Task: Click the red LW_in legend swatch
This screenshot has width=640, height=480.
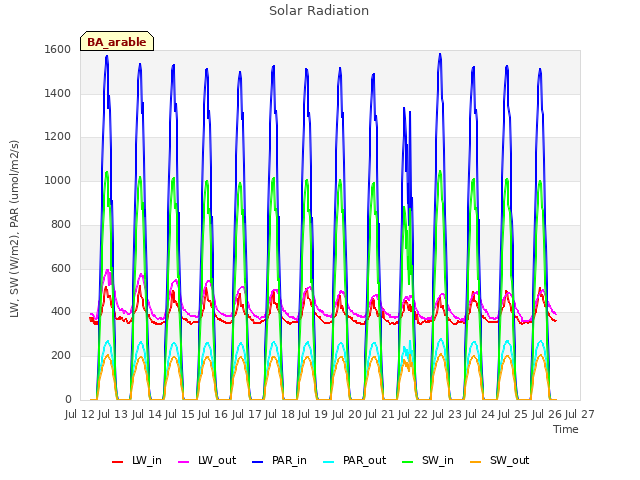Action: pos(118,462)
